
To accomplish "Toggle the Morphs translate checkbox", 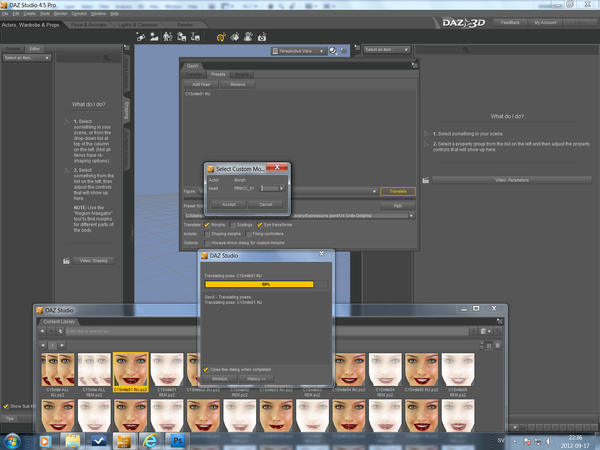I will [x=207, y=225].
